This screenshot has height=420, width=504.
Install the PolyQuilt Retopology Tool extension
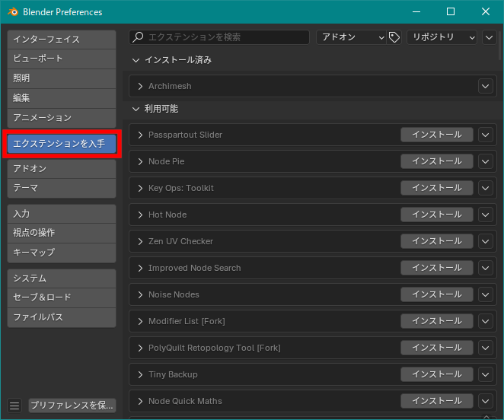tap(437, 348)
